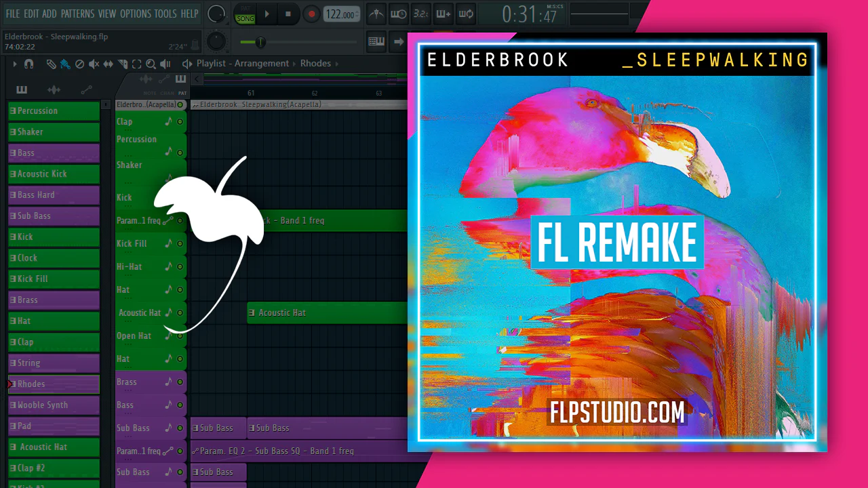Mute the Elderbrook Acapella track
The width and height of the screenshot is (868, 488).
point(180,104)
